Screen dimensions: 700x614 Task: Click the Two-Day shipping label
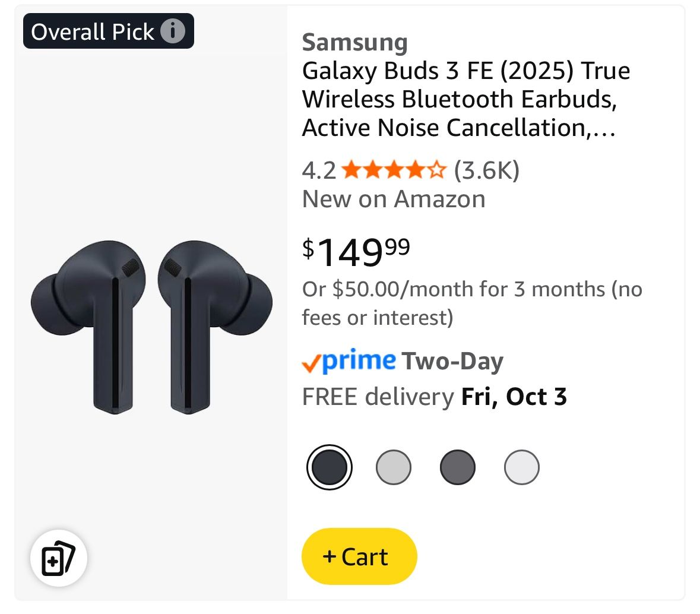(452, 361)
